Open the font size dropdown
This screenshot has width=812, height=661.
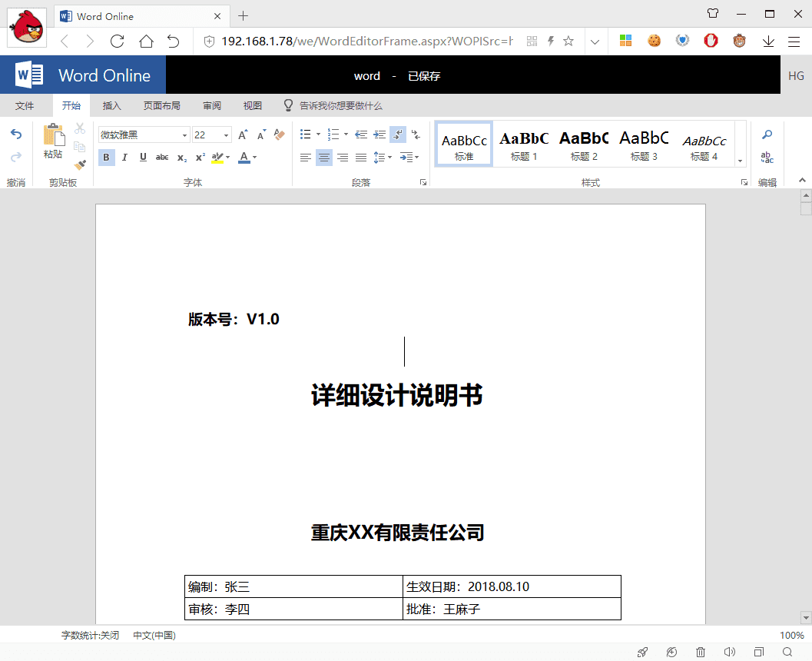(227, 135)
